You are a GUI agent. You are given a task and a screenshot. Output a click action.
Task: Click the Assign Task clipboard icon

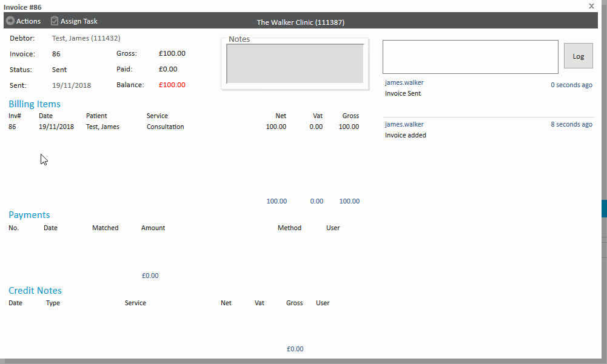[x=55, y=21]
